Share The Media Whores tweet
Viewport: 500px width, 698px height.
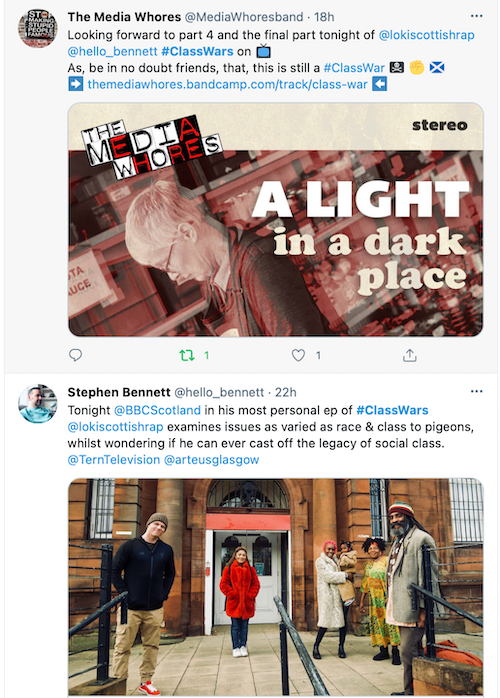tap(410, 355)
